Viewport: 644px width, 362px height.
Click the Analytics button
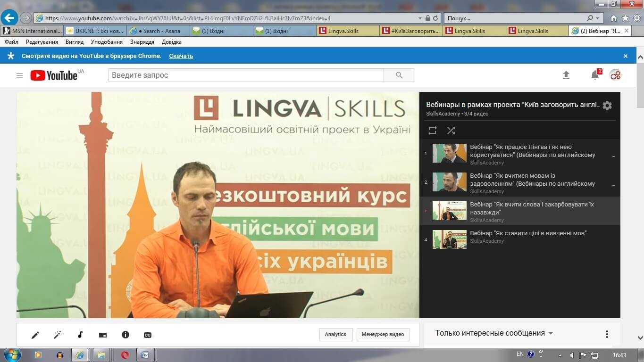335,335
